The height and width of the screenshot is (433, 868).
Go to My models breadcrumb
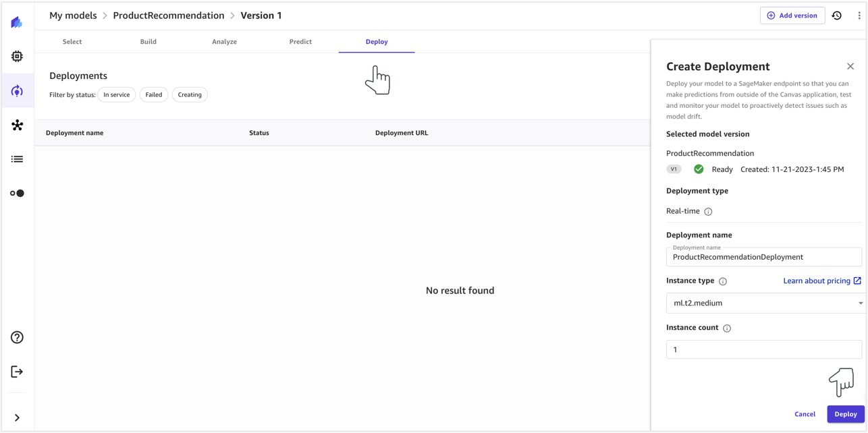click(x=73, y=16)
